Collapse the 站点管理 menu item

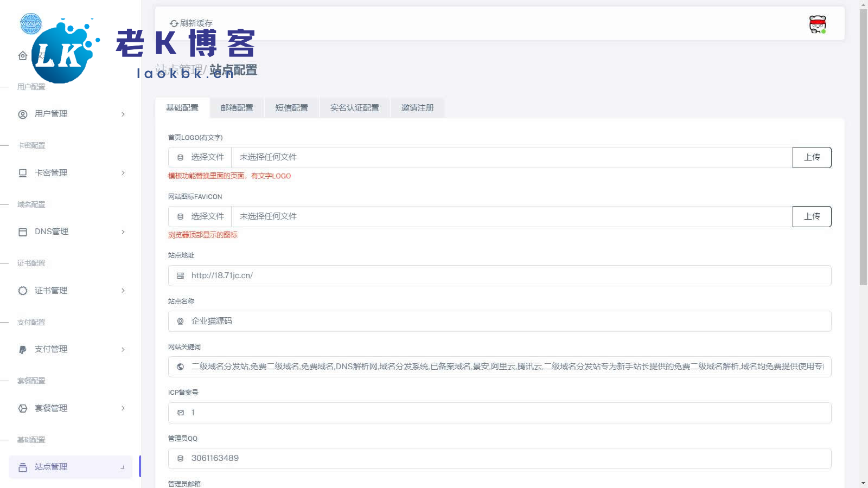[123, 467]
